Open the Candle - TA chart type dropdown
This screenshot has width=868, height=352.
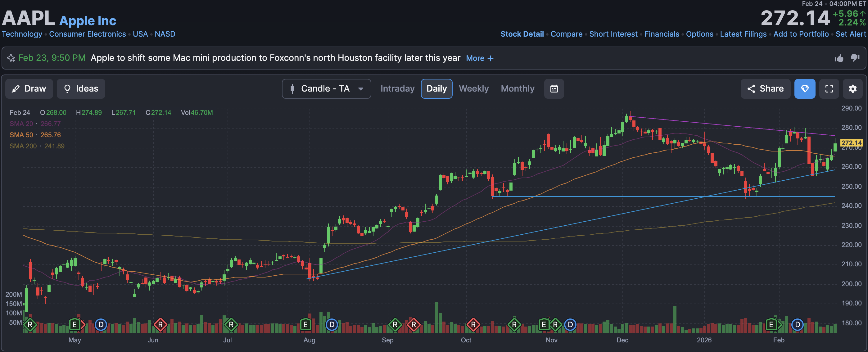pyautogui.click(x=326, y=88)
